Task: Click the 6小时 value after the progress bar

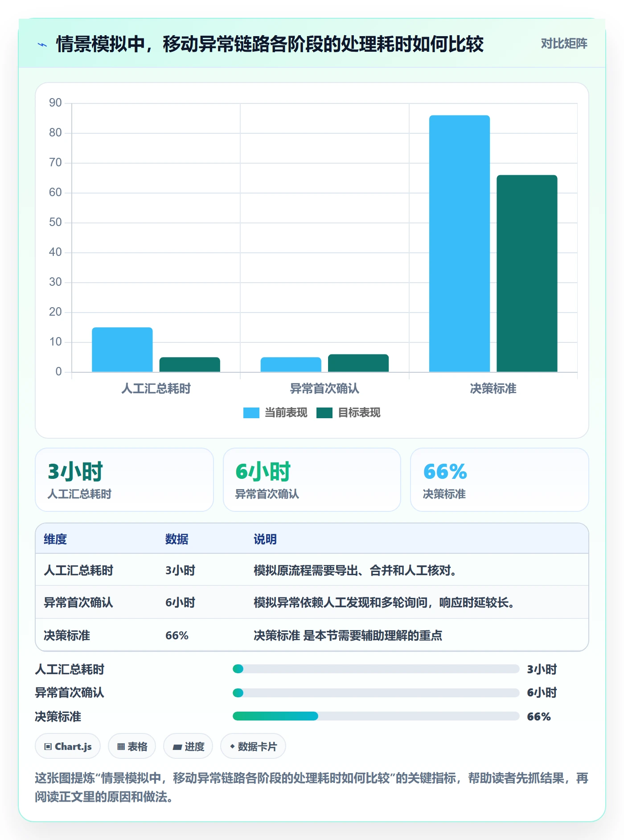Action: click(542, 692)
